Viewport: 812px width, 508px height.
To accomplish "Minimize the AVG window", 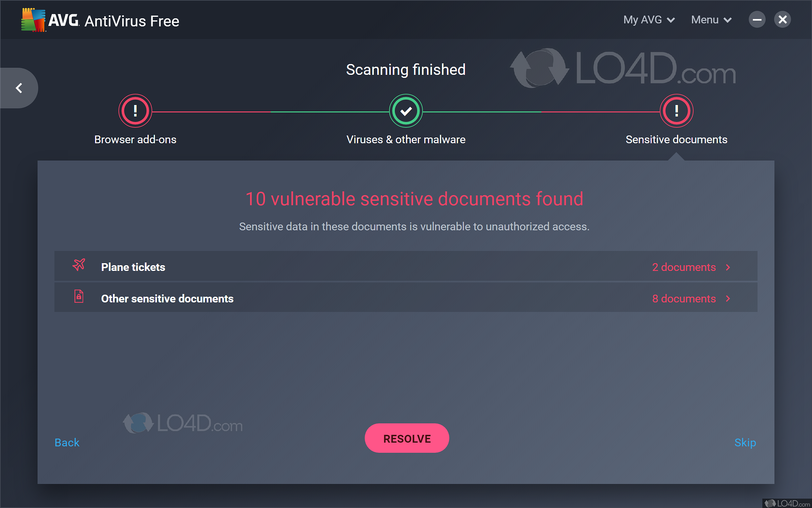I will tap(757, 20).
